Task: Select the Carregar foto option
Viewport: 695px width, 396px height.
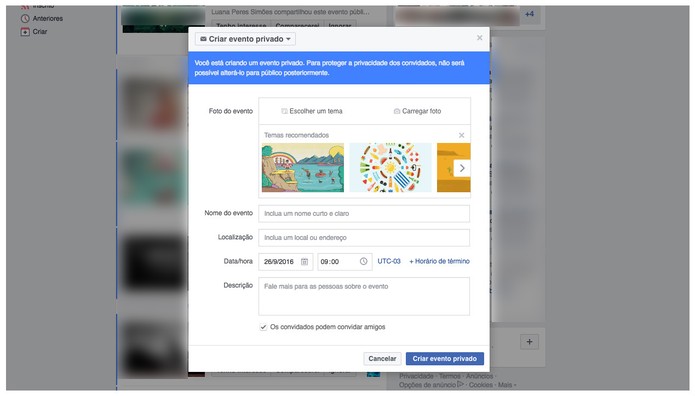Action: pos(417,111)
